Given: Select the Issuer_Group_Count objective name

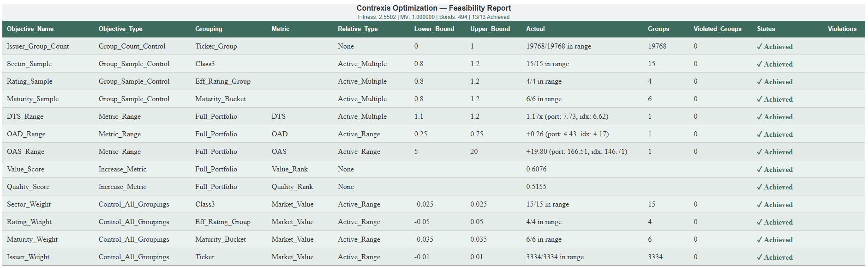Looking at the screenshot, I should pos(38,46).
